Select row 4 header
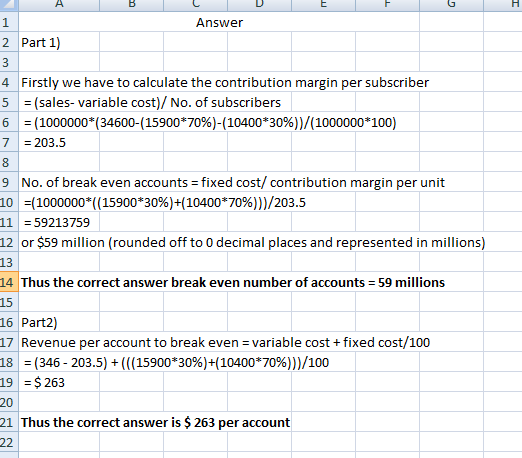 [9, 82]
